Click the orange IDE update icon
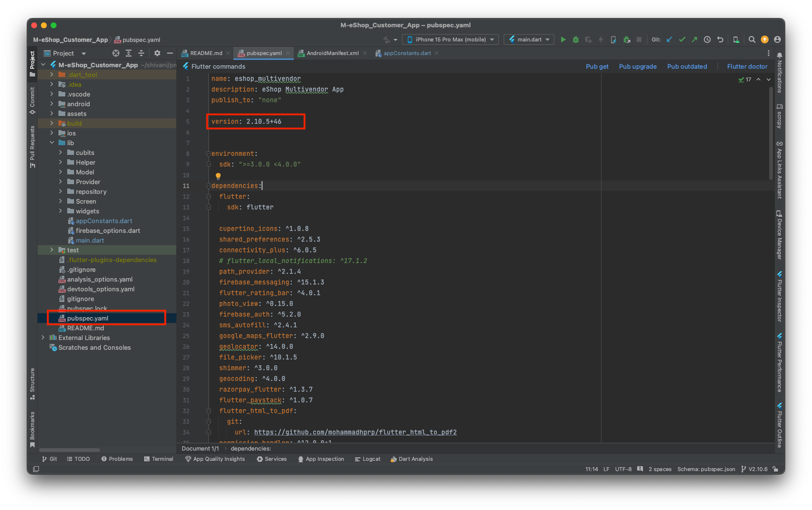The width and height of the screenshot is (812, 510). [x=765, y=39]
